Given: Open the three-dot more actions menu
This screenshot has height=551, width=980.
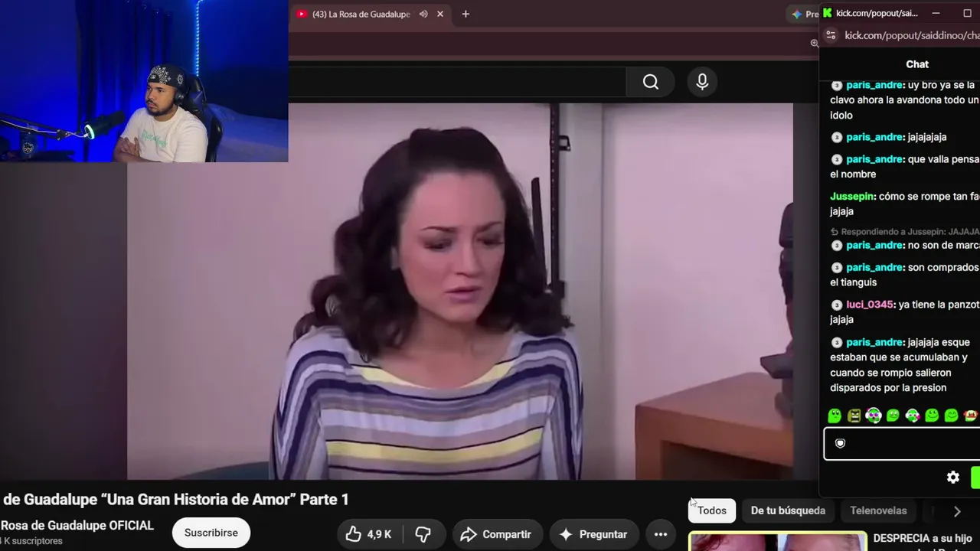Looking at the screenshot, I should pos(661,534).
